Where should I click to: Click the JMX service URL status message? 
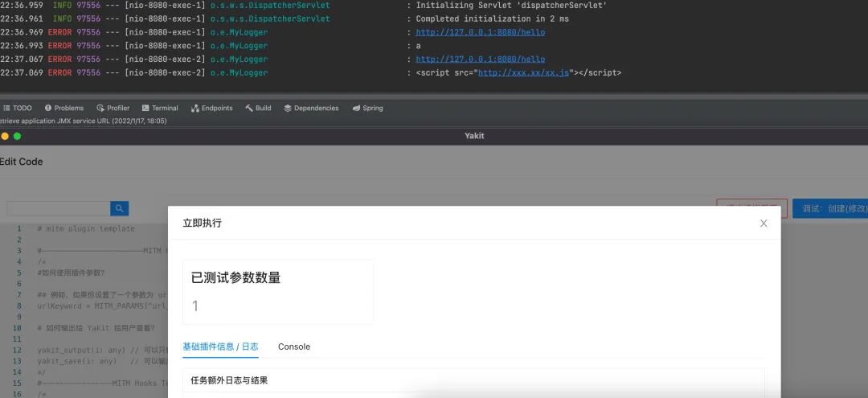[x=83, y=121]
